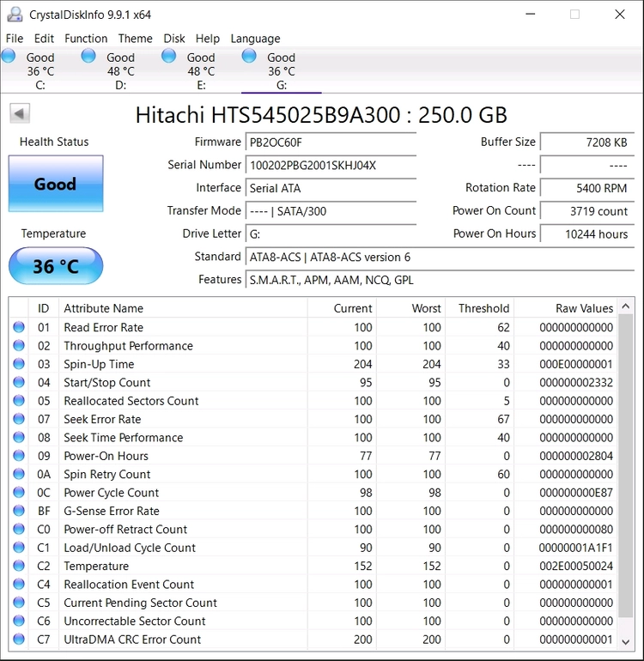Screen dimensions: 644x661
Task: Click raw value 002E00050024
Action: coord(576,566)
